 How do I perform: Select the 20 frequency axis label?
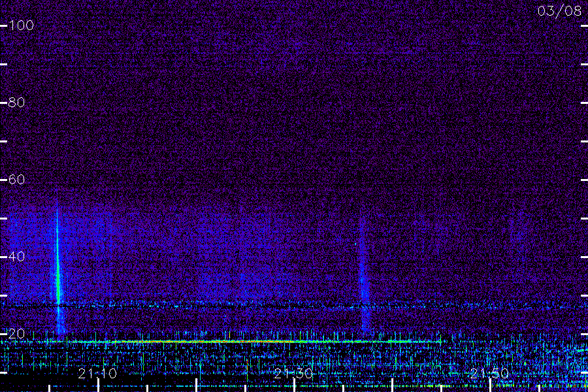coord(16,333)
